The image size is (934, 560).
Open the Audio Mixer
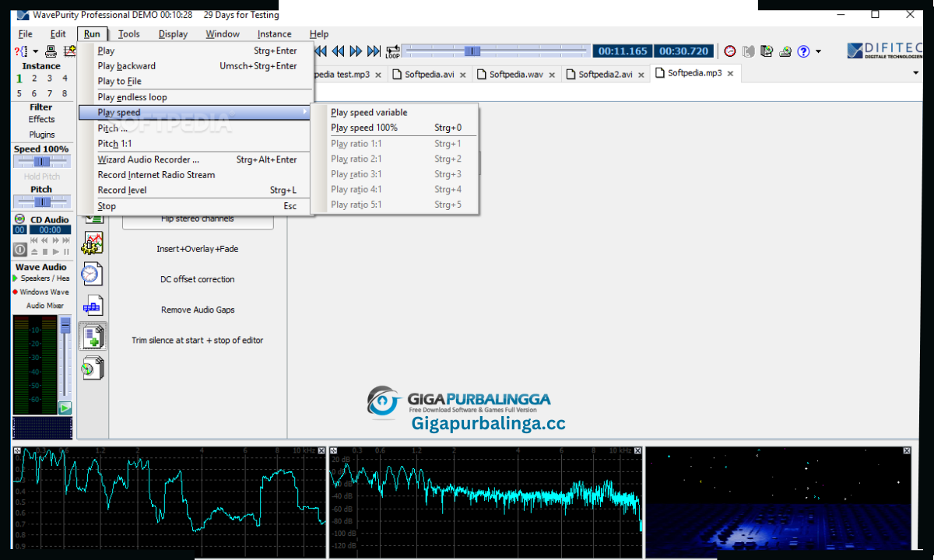pyautogui.click(x=44, y=306)
